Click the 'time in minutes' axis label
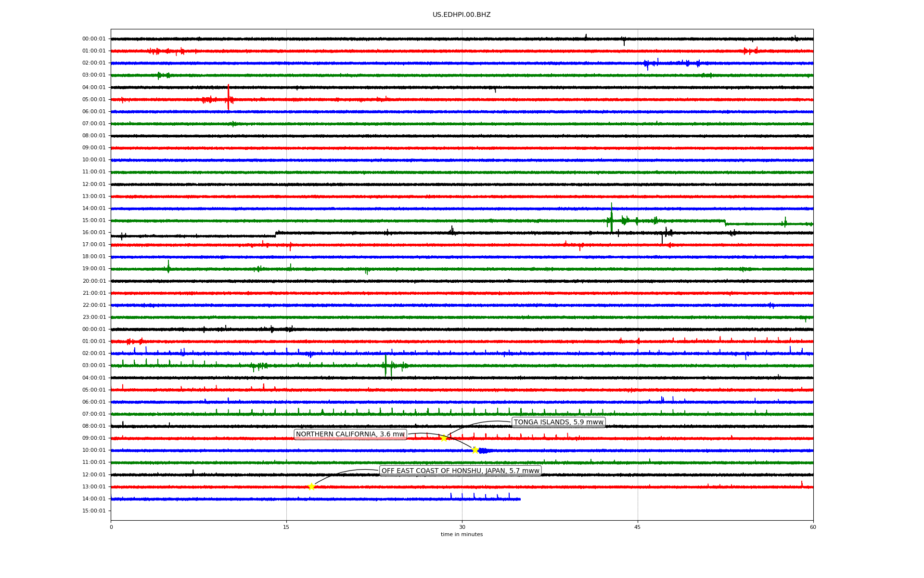Image resolution: width=924 pixels, height=578 pixels. [461, 534]
